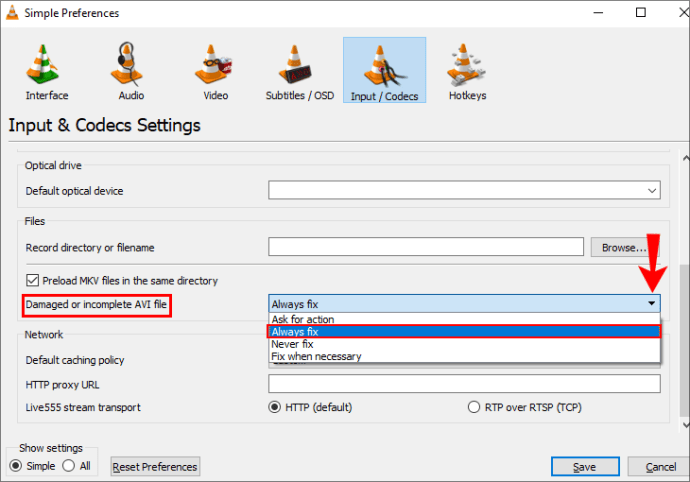
Task: Click the VLC cone icon in title bar
Action: (x=12, y=13)
